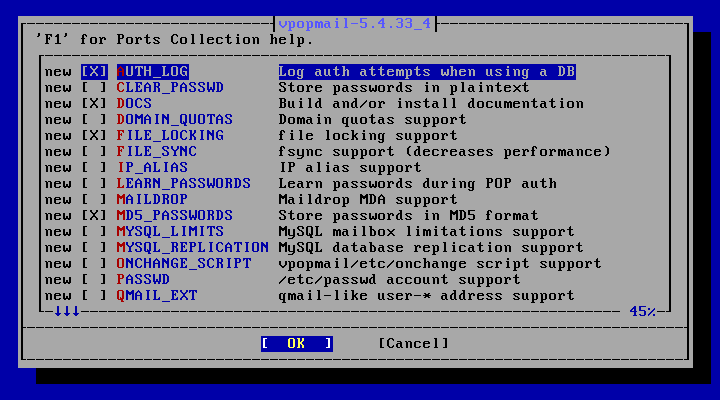The image size is (720, 400).
Task: Select the AUTH_LOG option name
Action: [x=152, y=72]
